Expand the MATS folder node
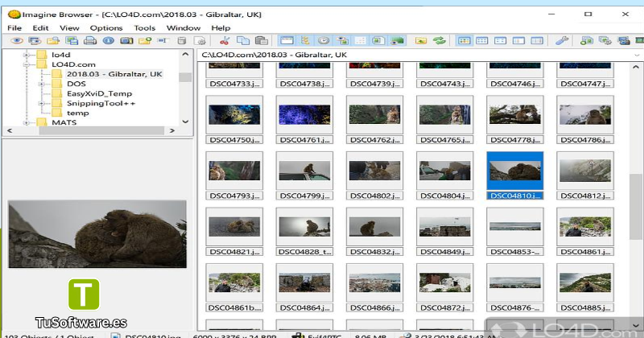 click(26, 122)
